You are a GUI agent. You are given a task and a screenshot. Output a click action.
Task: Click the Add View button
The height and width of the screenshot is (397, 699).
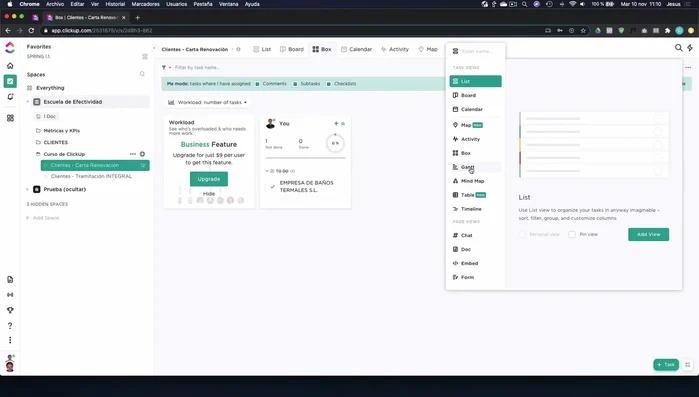coord(648,234)
